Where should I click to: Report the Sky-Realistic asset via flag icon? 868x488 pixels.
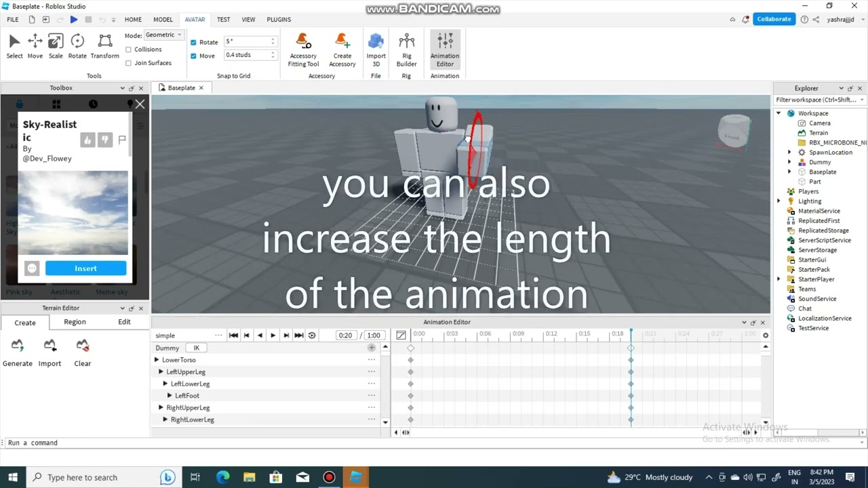pyautogui.click(x=122, y=140)
